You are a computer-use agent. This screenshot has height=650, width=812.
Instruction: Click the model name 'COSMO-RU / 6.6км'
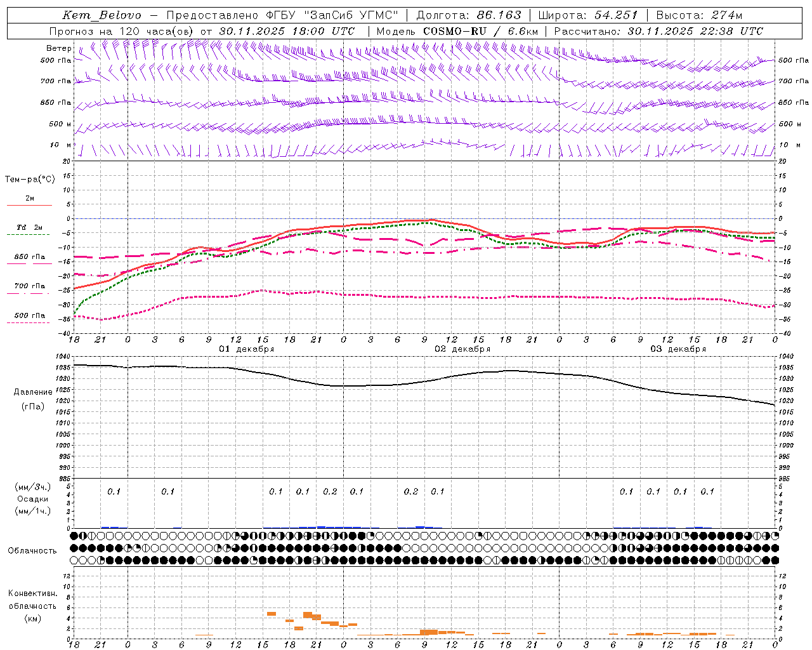click(480, 31)
